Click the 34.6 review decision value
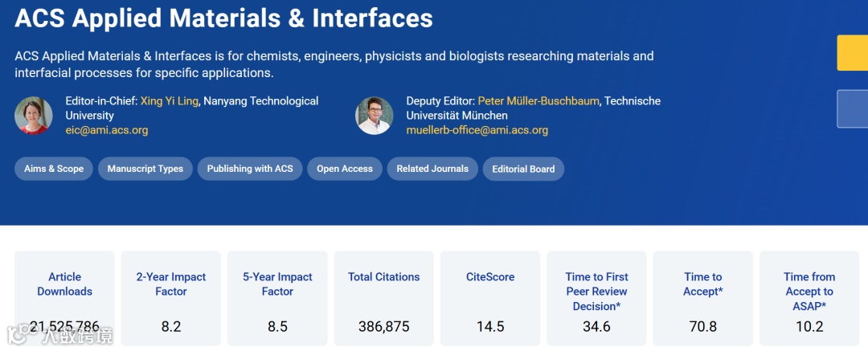868x351 pixels. [596, 327]
